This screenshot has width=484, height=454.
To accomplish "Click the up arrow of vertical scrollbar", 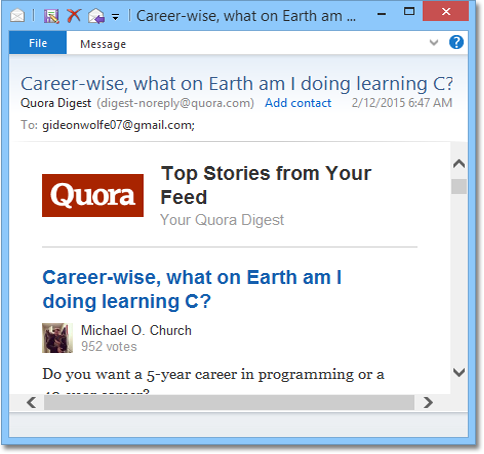I will tap(459, 164).
